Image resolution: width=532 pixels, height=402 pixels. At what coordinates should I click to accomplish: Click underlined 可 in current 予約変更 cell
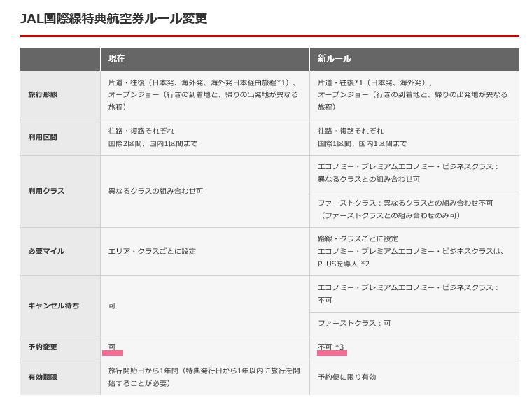point(112,347)
